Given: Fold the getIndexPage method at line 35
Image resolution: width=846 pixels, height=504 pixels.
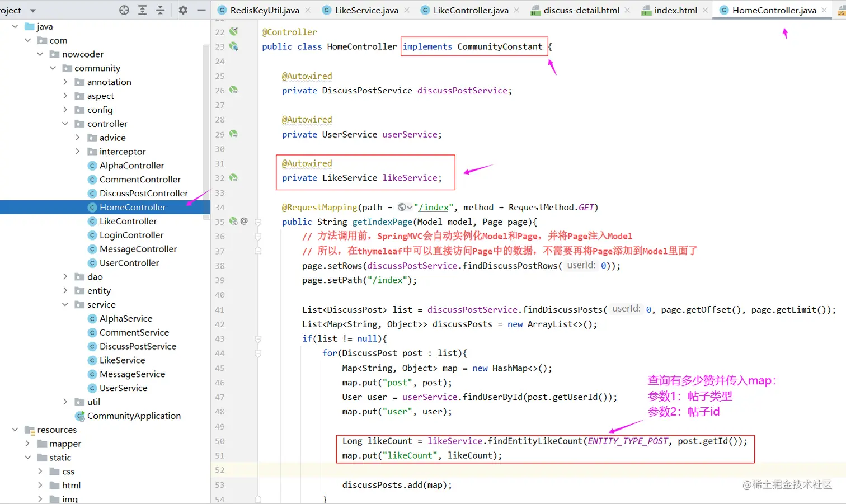Looking at the screenshot, I should click(258, 222).
